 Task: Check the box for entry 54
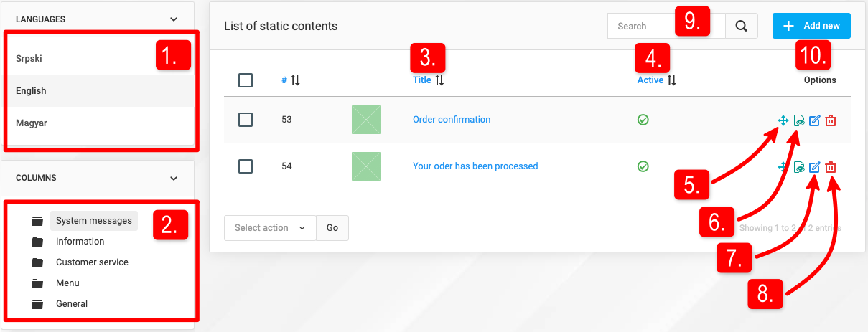point(246,166)
